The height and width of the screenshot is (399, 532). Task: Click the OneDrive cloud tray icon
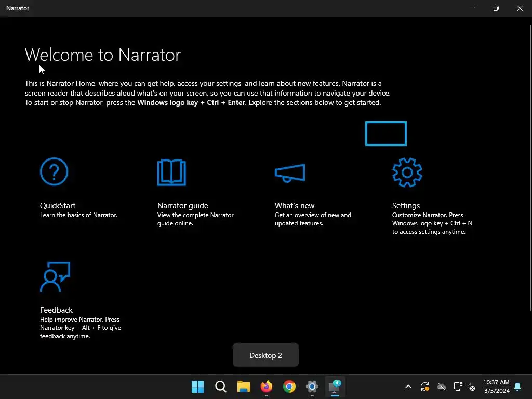click(x=442, y=387)
